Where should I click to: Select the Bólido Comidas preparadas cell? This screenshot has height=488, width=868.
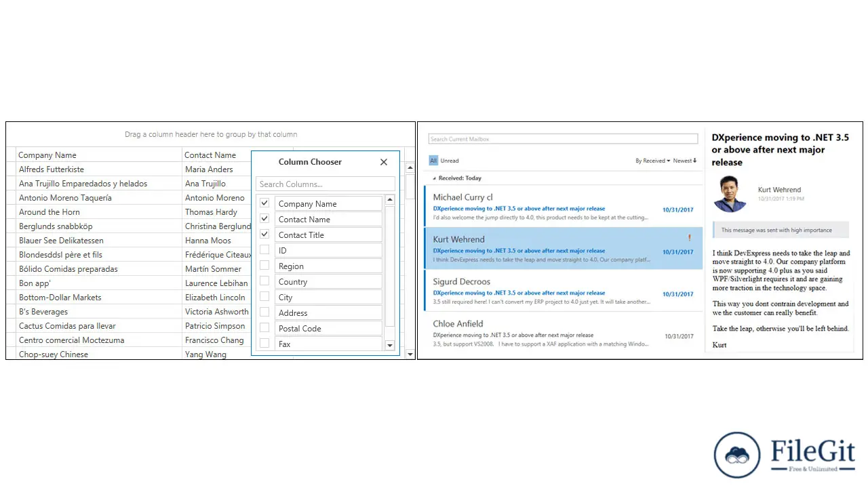tap(99, 268)
